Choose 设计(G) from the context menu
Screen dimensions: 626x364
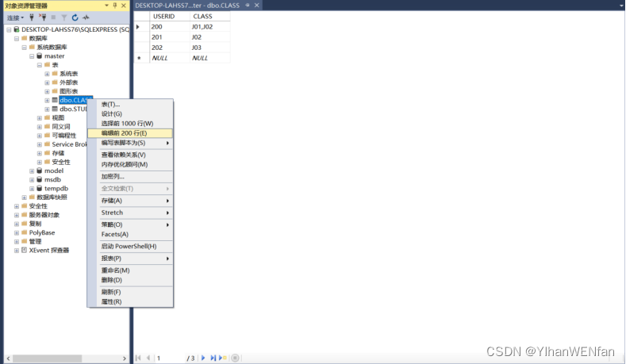[130, 113]
